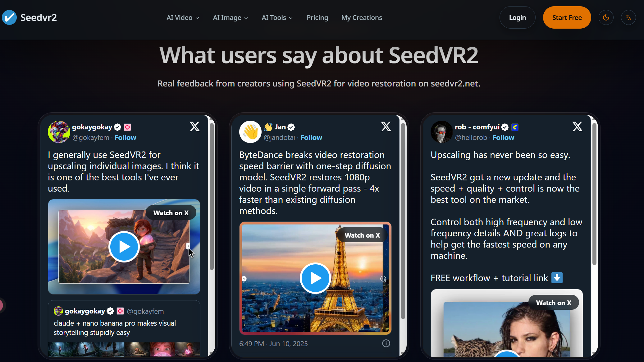Image resolution: width=644 pixels, height=362 pixels.
Task: Follow @jandotai on X
Action: point(311,137)
